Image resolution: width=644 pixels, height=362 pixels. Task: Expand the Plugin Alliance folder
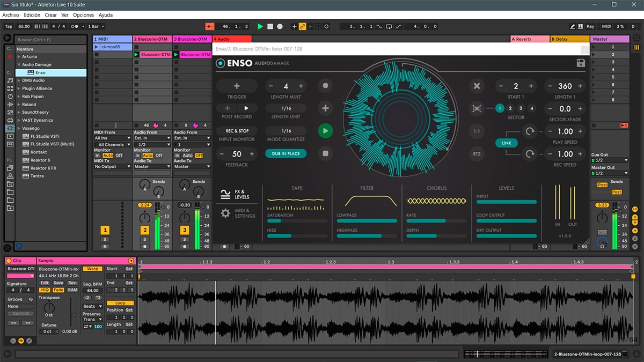tap(18, 88)
